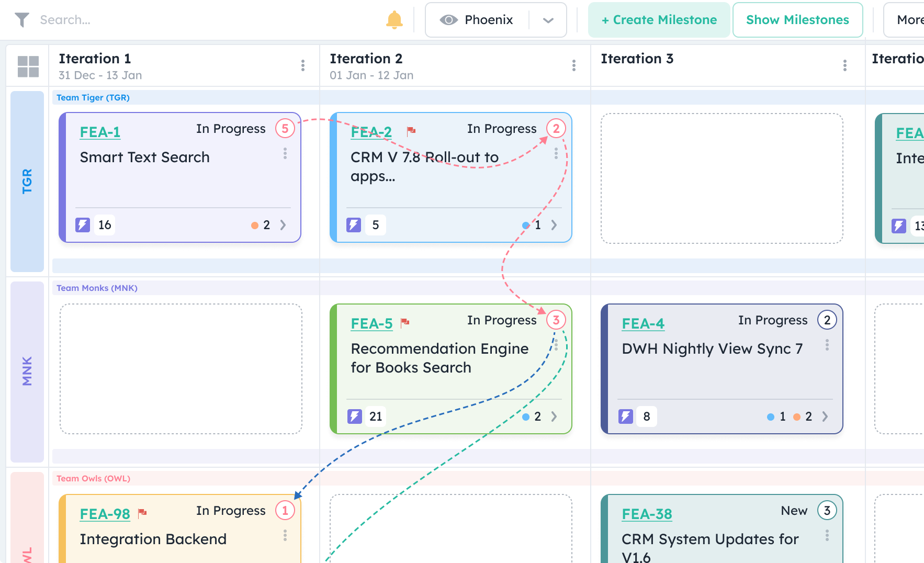The height and width of the screenshot is (563, 924).
Task: Open the FEA-98 feature link
Action: coord(105,514)
